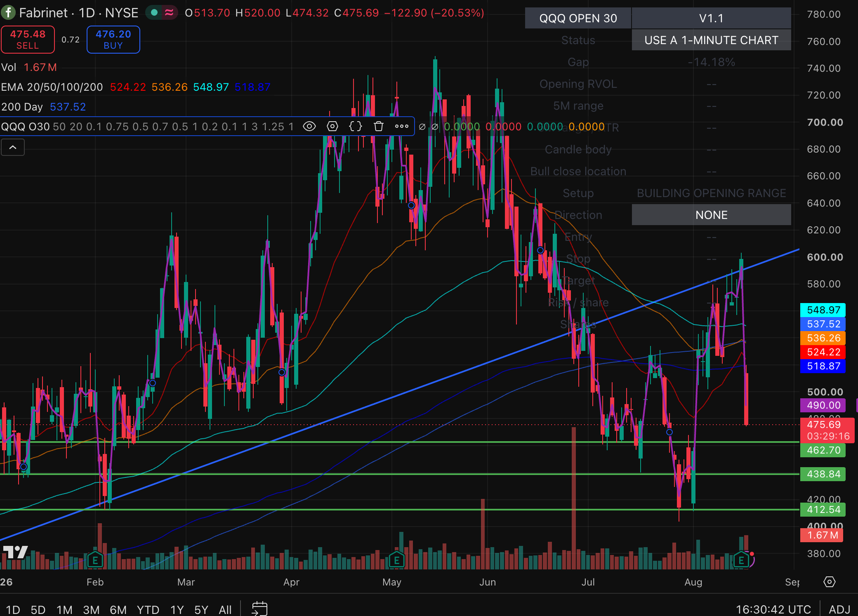Select the YTD time range
This screenshot has width=858, height=616.
(148, 609)
